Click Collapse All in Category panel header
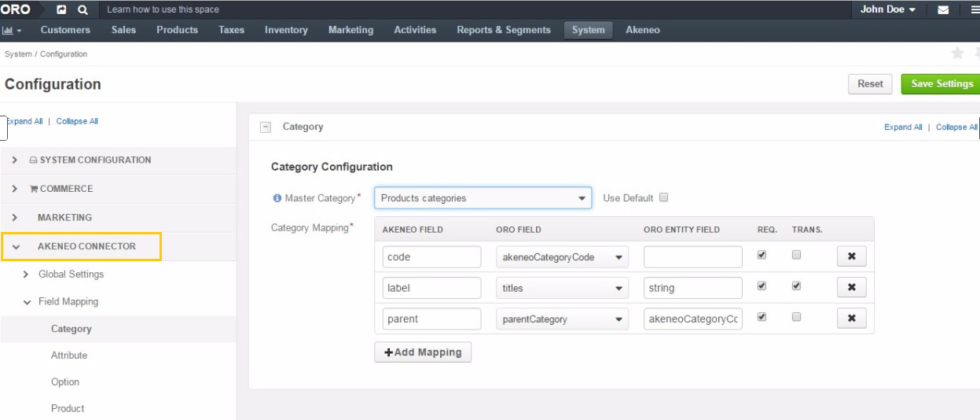980x420 pixels. (x=957, y=127)
